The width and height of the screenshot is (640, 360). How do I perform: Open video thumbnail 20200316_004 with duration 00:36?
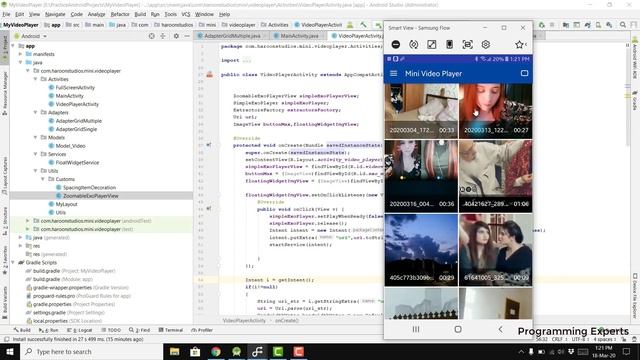point(421,176)
